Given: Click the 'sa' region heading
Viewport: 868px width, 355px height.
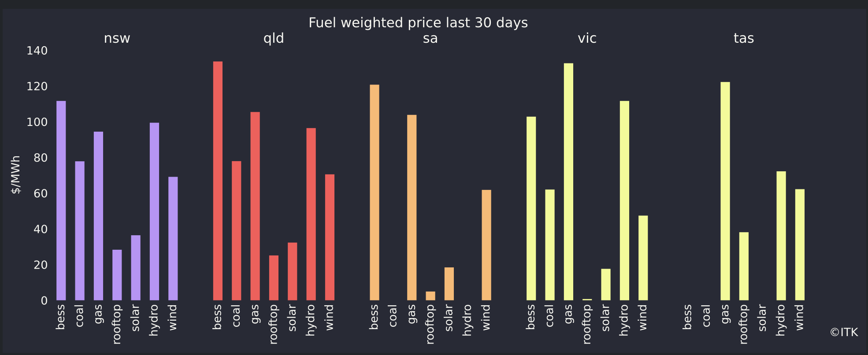Looking at the screenshot, I should pos(430,39).
